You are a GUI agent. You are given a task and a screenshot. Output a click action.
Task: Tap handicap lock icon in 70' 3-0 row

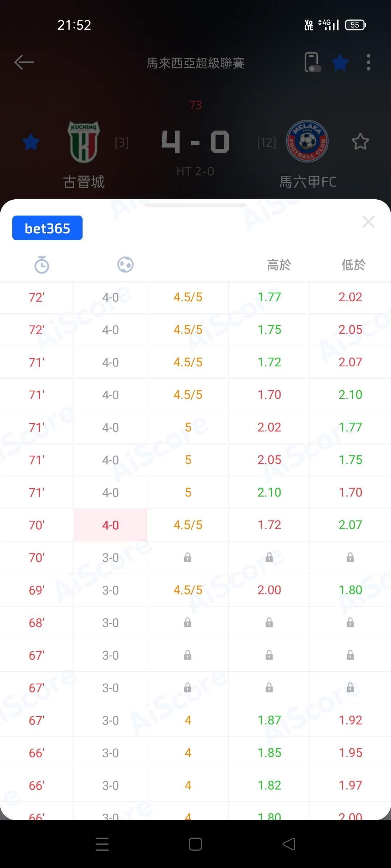point(188,557)
